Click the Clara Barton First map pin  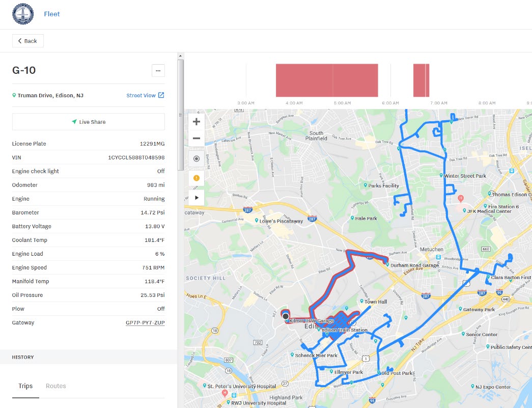[488, 277]
